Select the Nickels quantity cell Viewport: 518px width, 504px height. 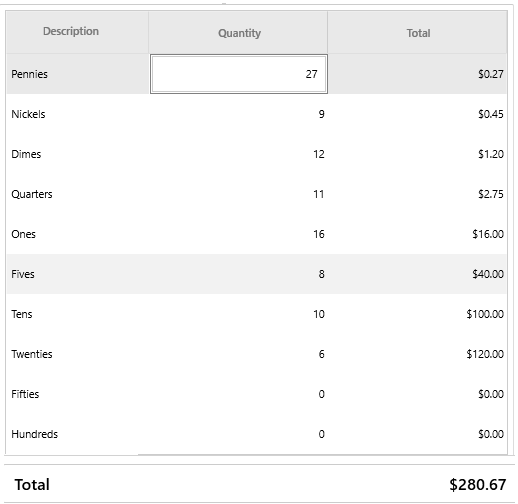pos(238,114)
